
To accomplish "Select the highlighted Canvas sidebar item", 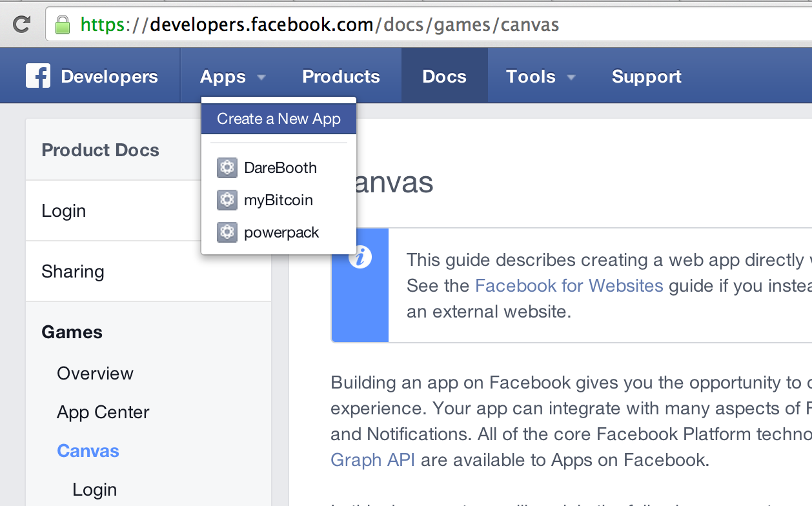I will point(88,450).
